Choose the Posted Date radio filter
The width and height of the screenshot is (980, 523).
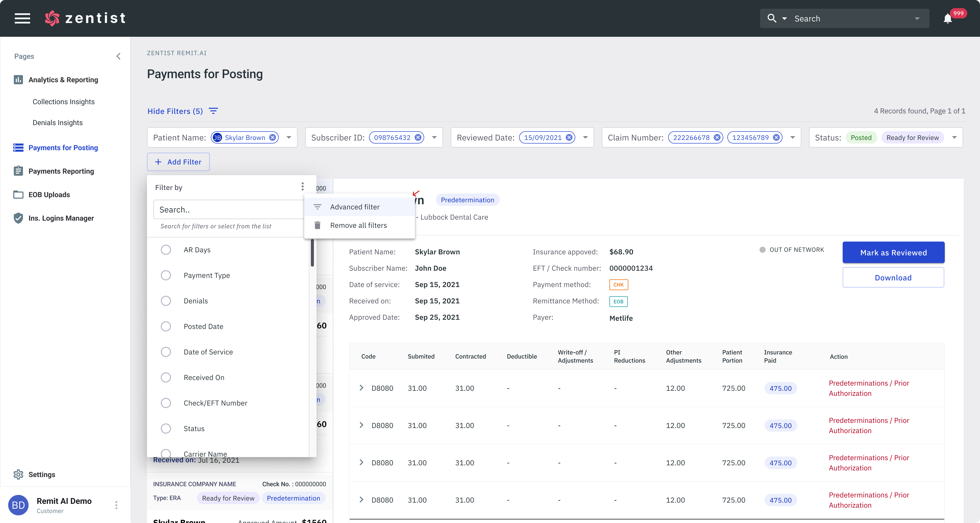(166, 326)
